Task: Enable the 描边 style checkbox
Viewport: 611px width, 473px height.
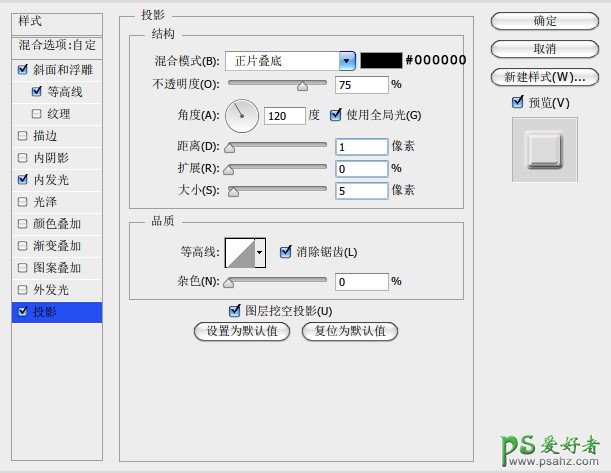Action: pyautogui.click(x=23, y=137)
